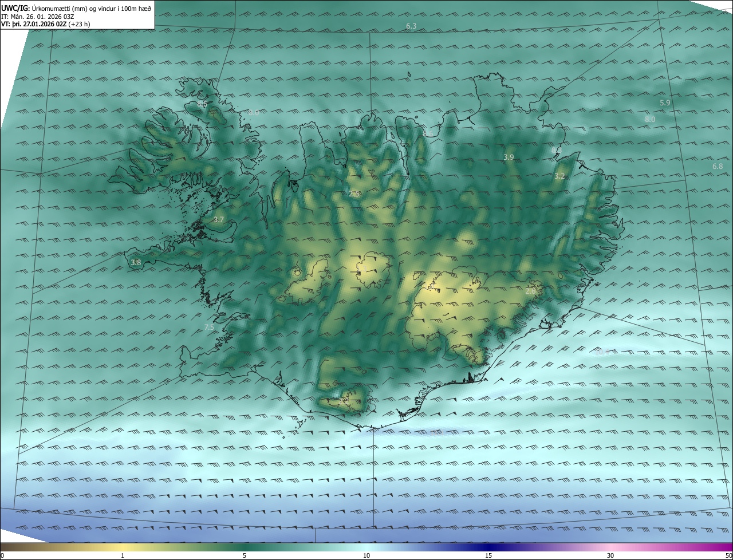Click the 3.7 value label
The image size is (733, 560).
218,219
